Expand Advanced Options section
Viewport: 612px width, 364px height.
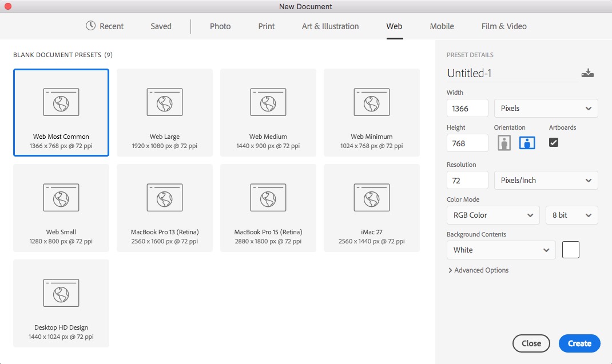(478, 270)
